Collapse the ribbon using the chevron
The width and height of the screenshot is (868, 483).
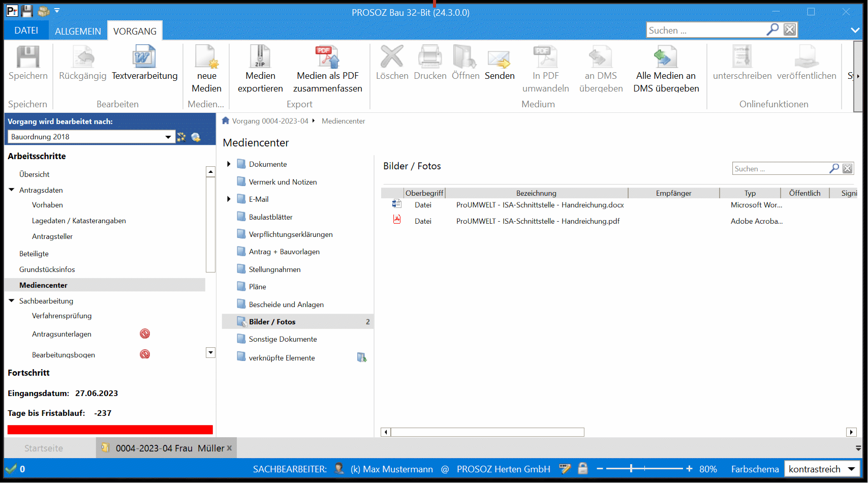(855, 31)
